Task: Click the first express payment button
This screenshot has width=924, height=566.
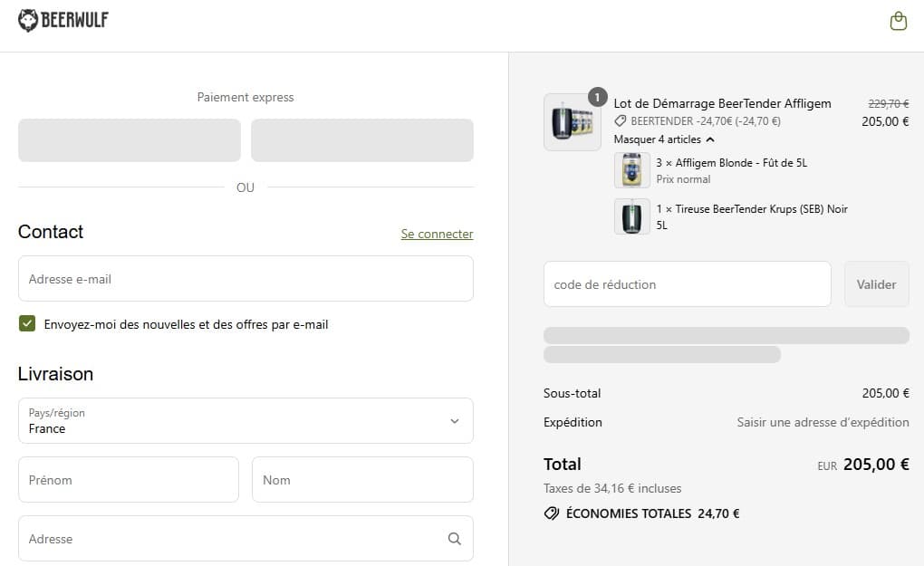Action: coord(130,140)
